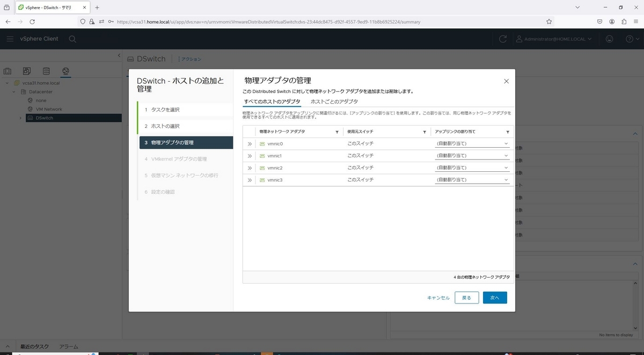Filter the 物理ネットワーク アダプタ column
644x355 pixels.
tap(337, 132)
